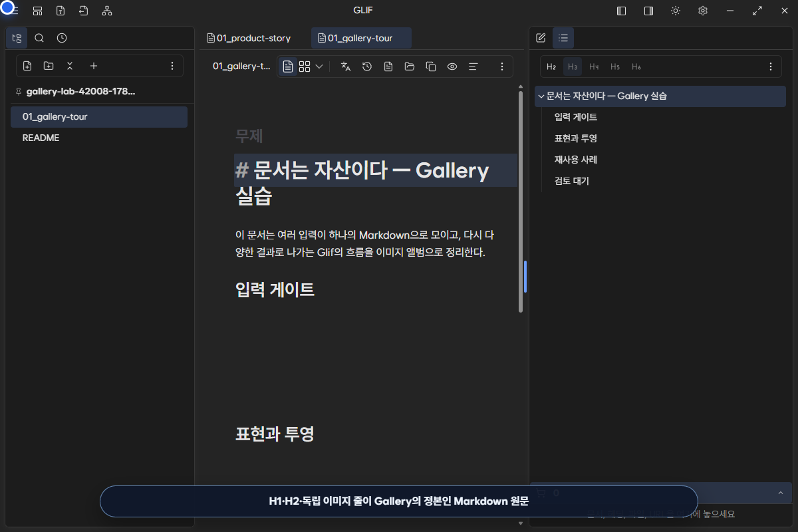Jump to '입력 게이트' in the outline
The width and height of the screenshot is (798, 532).
point(576,117)
